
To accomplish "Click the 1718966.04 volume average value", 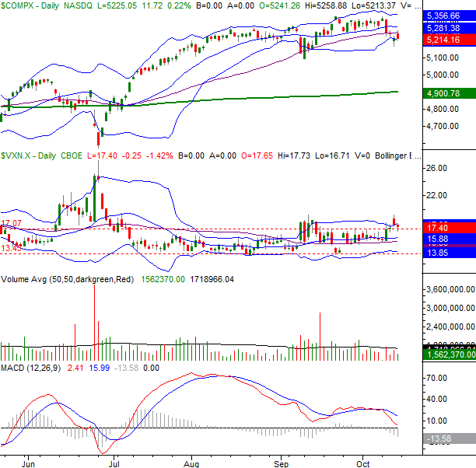I will (212, 279).
